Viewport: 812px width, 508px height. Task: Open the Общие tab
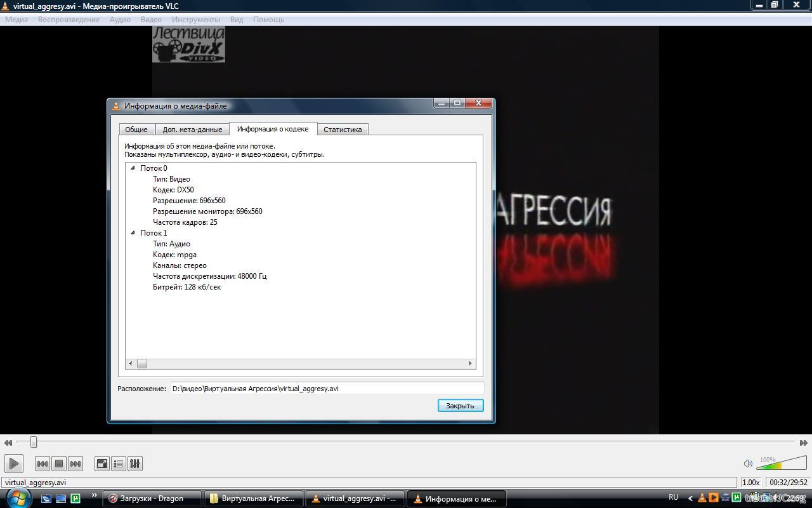tap(136, 130)
